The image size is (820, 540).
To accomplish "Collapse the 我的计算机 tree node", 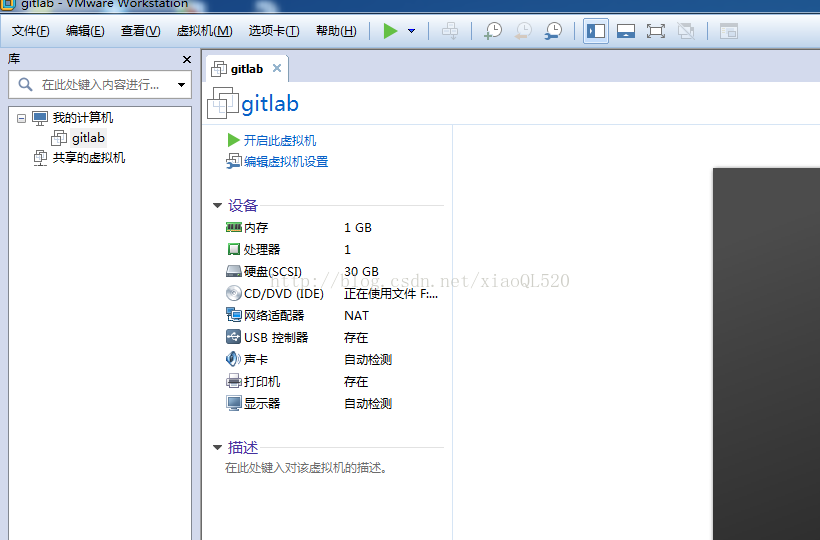I will point(21,118).
